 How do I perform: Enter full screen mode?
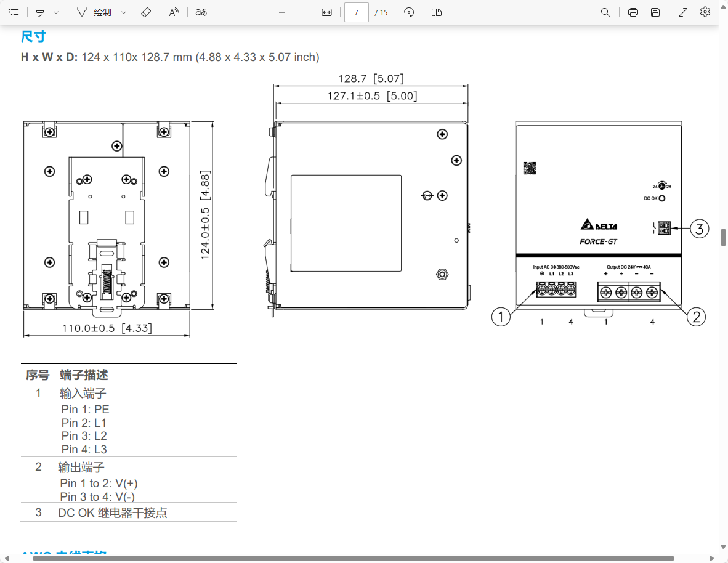[683, 12]
